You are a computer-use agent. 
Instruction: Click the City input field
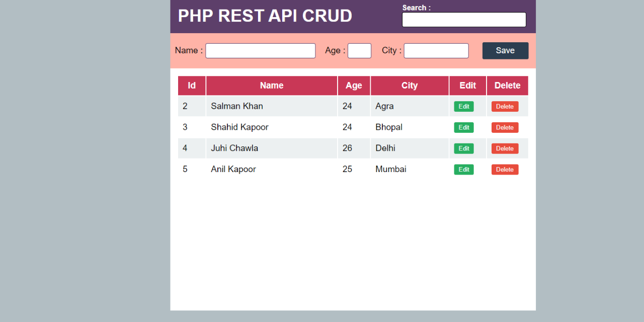pos(436,50)
